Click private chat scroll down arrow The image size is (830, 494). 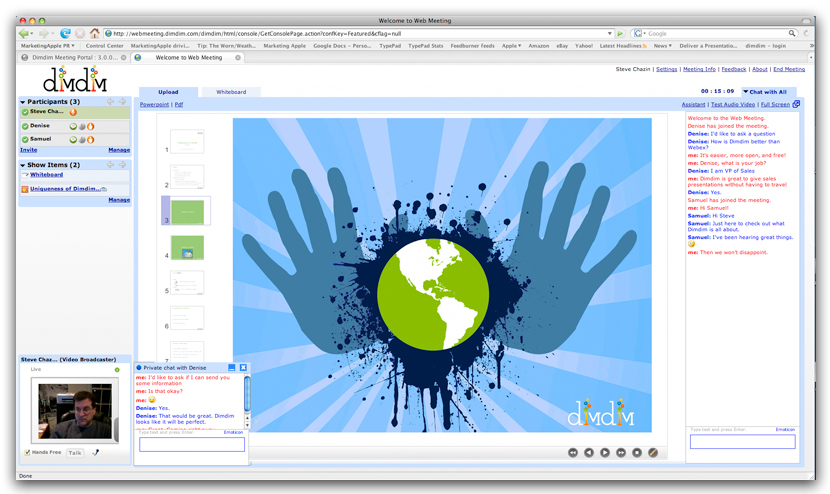[247, 426]
